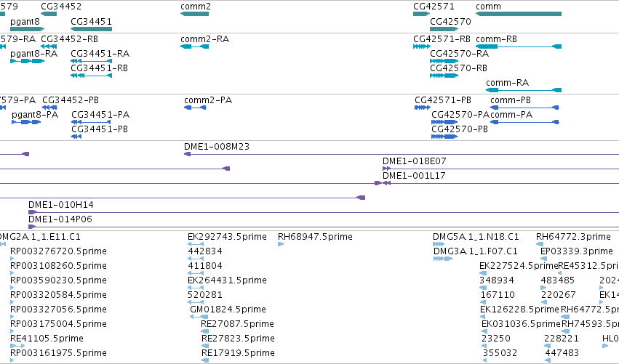Select CG34452-PB coding feature
Image resolution: width=619 pixels, height=364 pixels.
(49, 108)
